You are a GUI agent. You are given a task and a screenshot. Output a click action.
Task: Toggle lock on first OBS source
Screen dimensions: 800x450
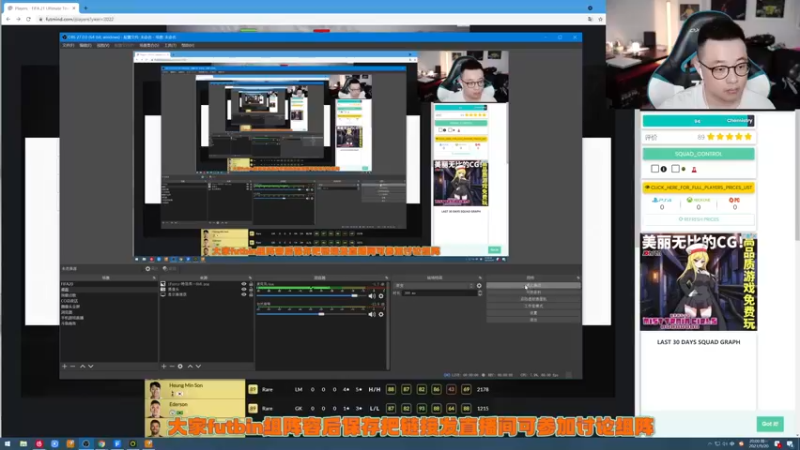point(251,284)
